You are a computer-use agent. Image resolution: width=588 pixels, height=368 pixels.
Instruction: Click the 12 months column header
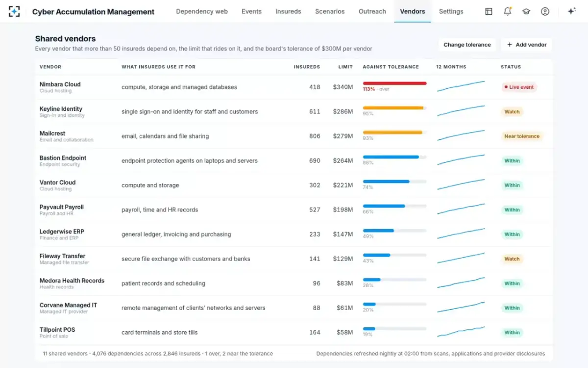click(x=451, y=67)
